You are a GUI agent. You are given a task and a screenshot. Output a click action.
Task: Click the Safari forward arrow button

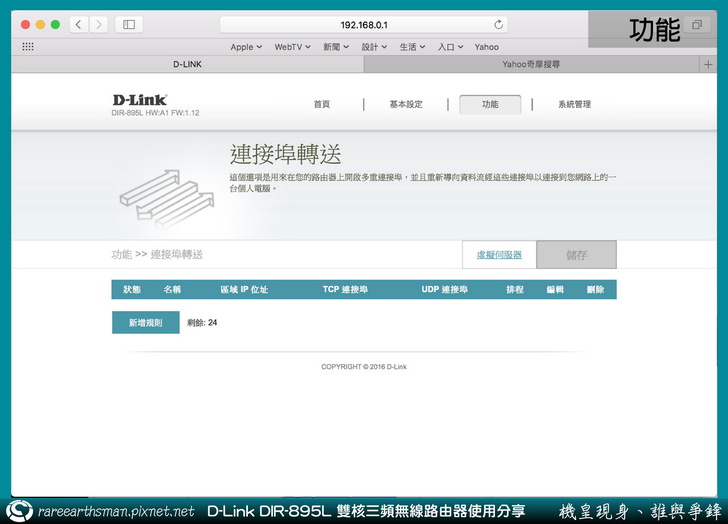pos(98,24)
